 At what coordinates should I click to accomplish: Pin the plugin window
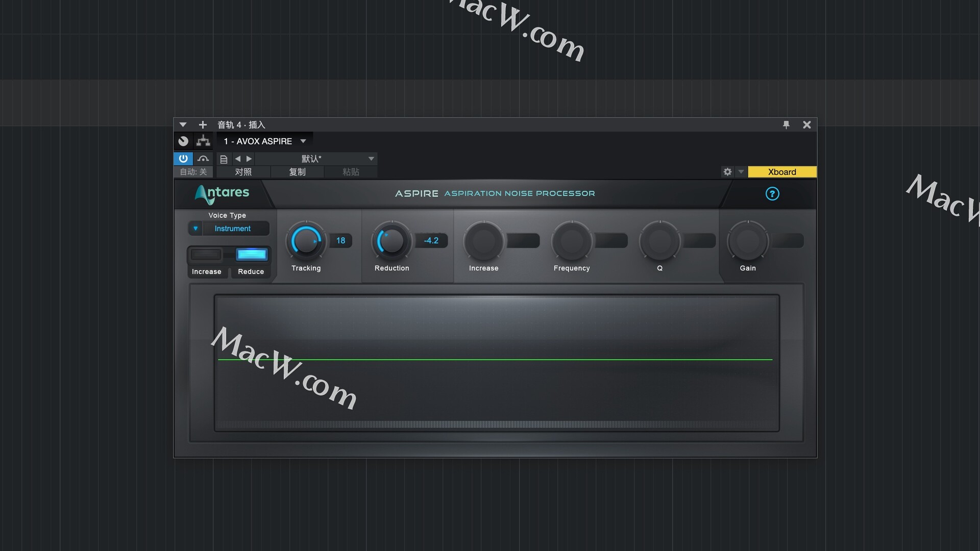786,125
